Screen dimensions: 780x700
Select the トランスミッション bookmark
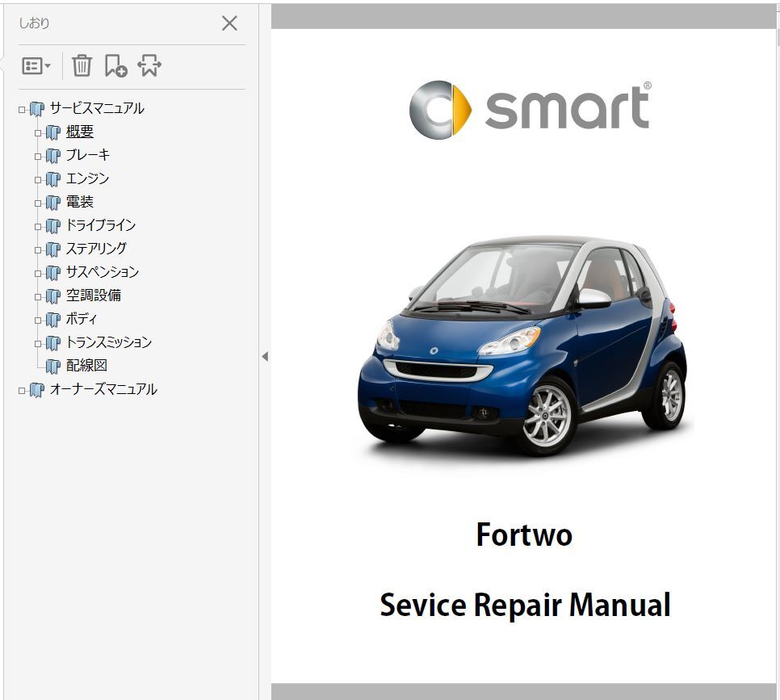[107, 342]
